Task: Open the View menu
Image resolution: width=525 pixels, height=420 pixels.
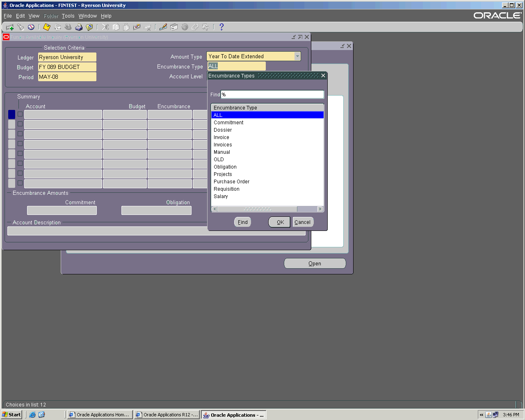Action: 34,16
